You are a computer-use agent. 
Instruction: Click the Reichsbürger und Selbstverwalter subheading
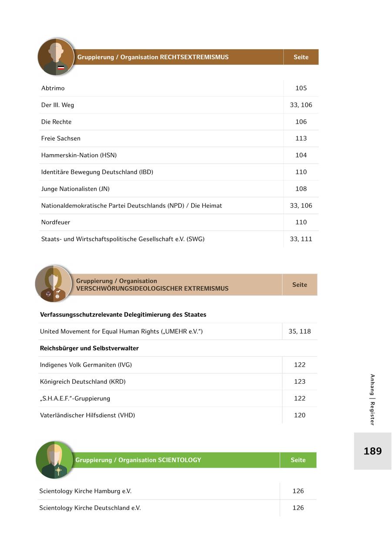coord(89,348)
